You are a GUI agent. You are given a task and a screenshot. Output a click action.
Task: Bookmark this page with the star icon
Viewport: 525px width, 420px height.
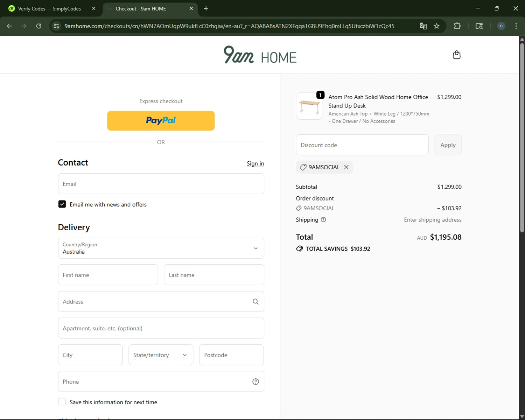click(x=436, y=26)
